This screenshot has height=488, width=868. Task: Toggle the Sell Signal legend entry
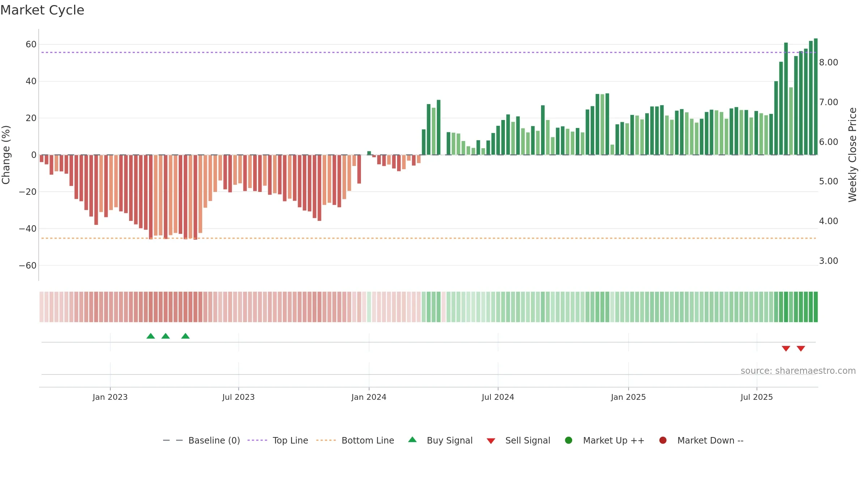pos(518,440)
